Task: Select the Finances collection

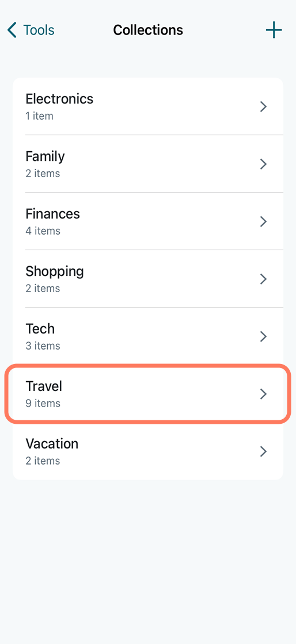Action: click(x=148, y=221)
